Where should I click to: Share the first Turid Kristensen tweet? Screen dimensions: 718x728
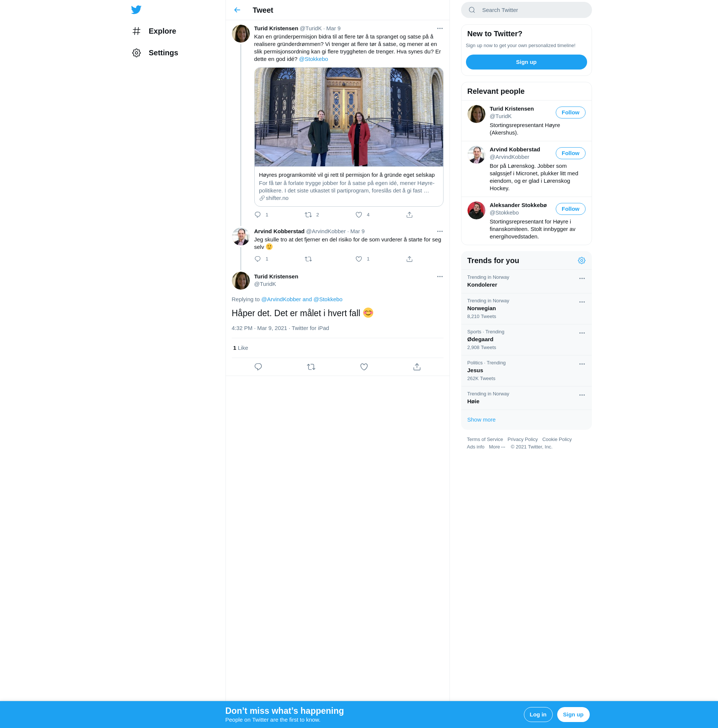409,215
